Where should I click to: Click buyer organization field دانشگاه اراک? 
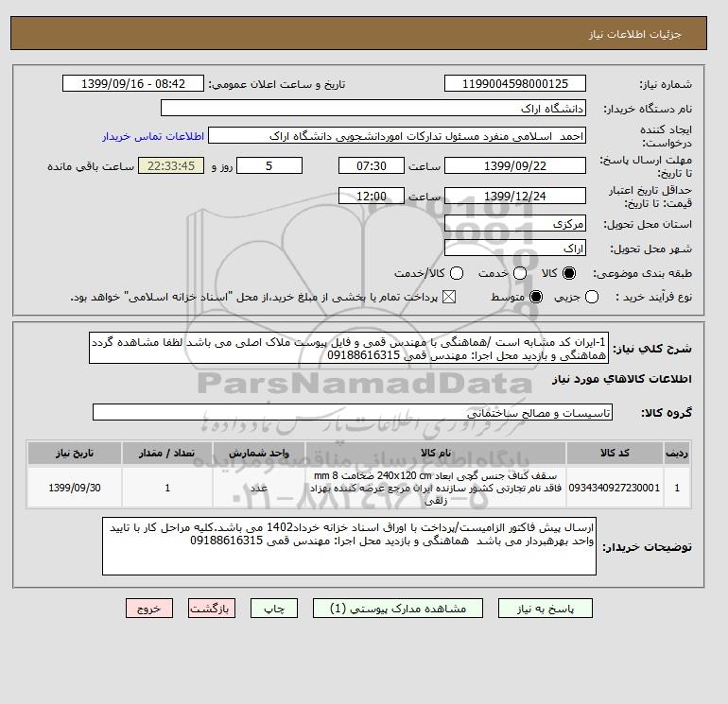coord(373,108)
